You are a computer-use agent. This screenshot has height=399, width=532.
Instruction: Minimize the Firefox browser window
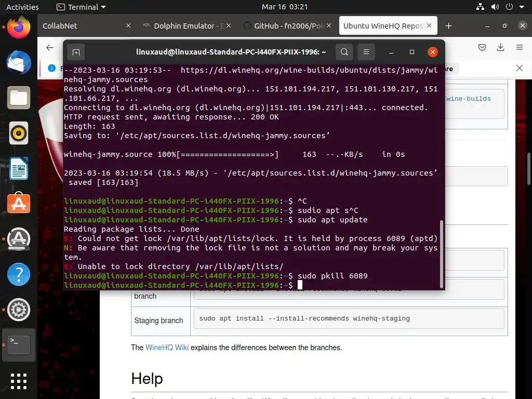(487, 26)
